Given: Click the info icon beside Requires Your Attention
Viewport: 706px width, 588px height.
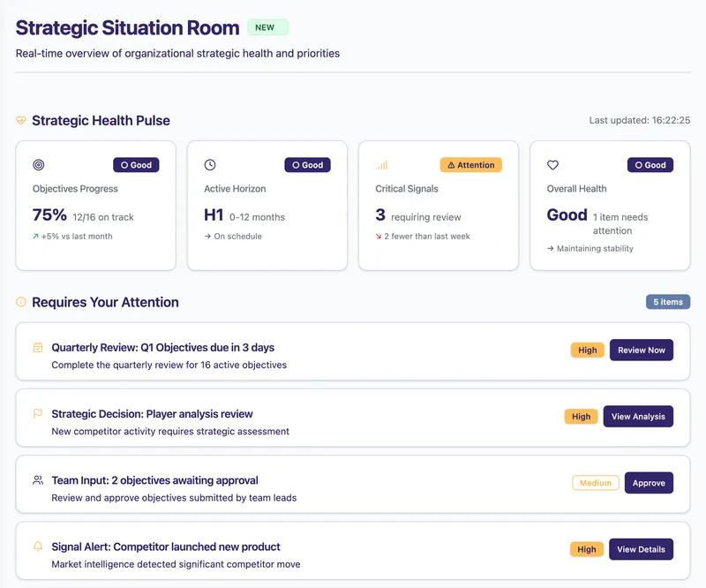Looking at the screenshot, I should tap(21, 302).
